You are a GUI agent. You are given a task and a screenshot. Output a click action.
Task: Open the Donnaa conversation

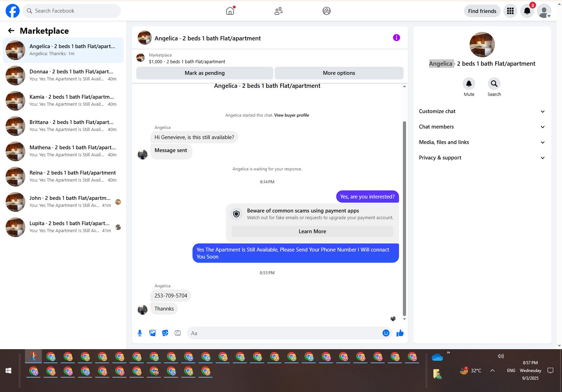click(63, 76)
